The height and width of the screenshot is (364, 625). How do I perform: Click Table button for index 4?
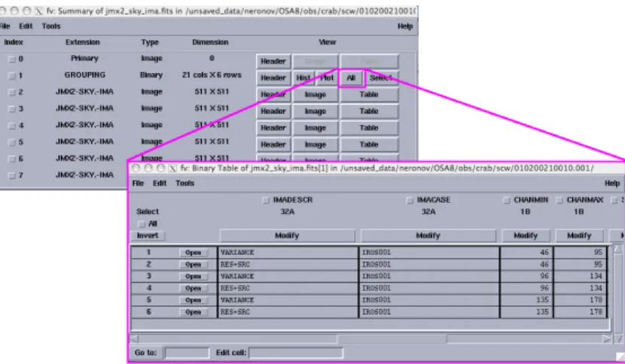[x=369, y=129]
